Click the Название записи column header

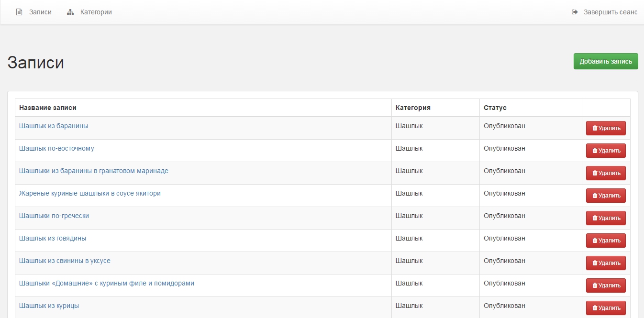pyautogui.click(x=48, y=108)
